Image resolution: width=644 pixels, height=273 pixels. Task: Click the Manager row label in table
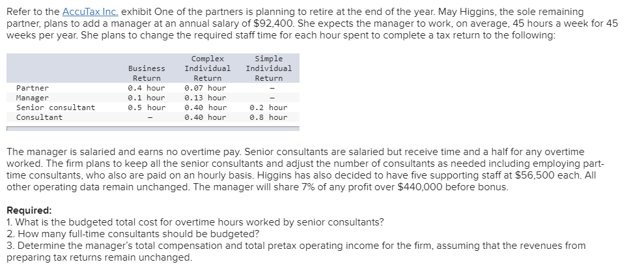click(33, 98)
